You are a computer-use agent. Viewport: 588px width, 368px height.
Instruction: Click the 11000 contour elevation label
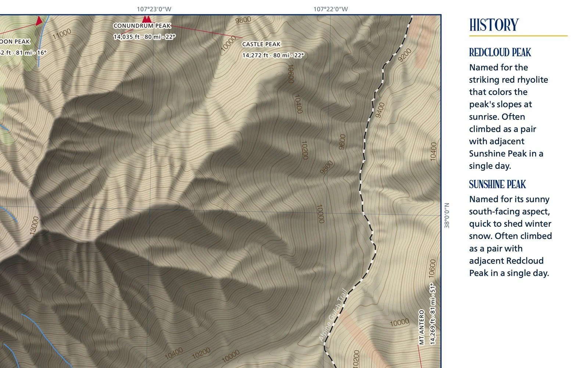click(x=62, y=34)
